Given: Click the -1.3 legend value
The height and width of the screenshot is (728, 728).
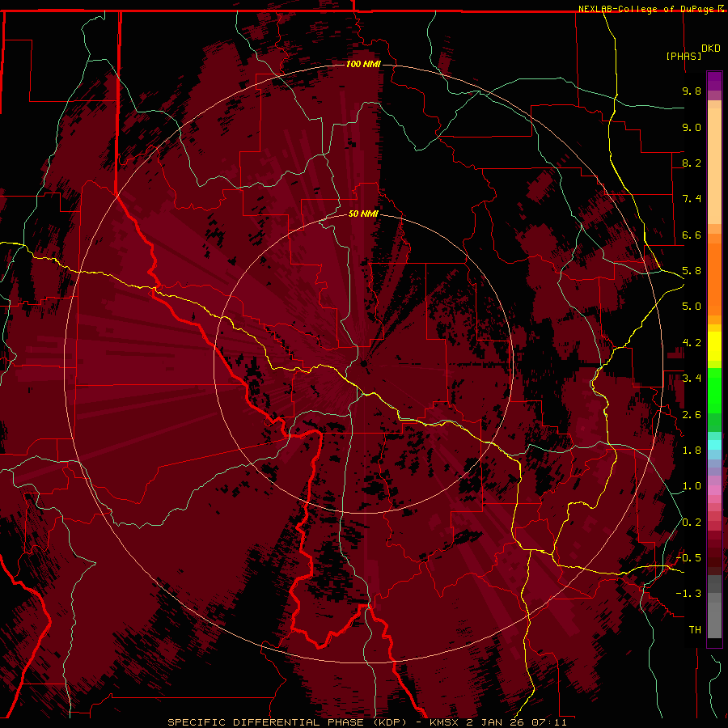Looking at the screenshot, I should tap(688, 594).
